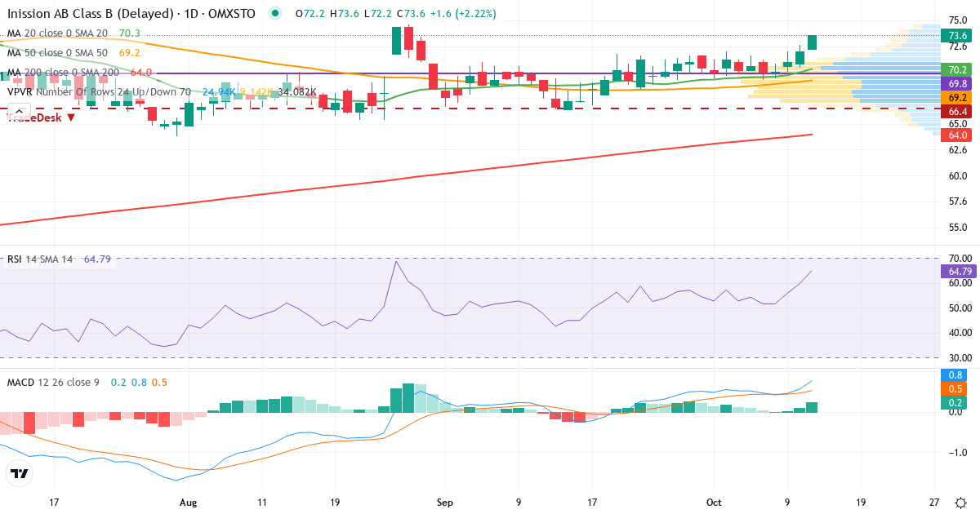Click the orange 0.5 MACD axis label

[x=953, y=388]
